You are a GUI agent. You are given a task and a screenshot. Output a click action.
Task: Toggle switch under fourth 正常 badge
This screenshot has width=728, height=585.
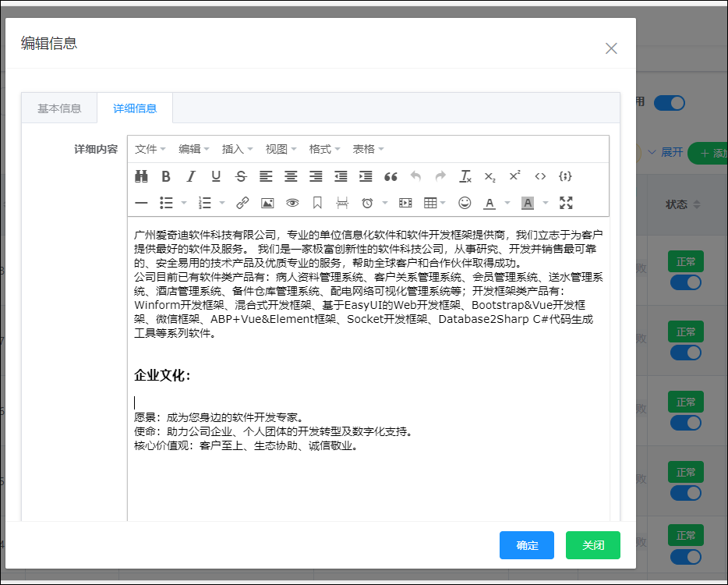coord(686,493)
